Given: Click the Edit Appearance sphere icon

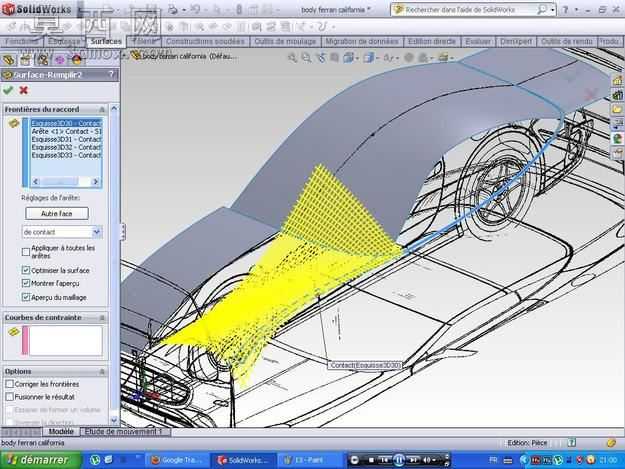Looking at the screenshot, I should point(409,58).
